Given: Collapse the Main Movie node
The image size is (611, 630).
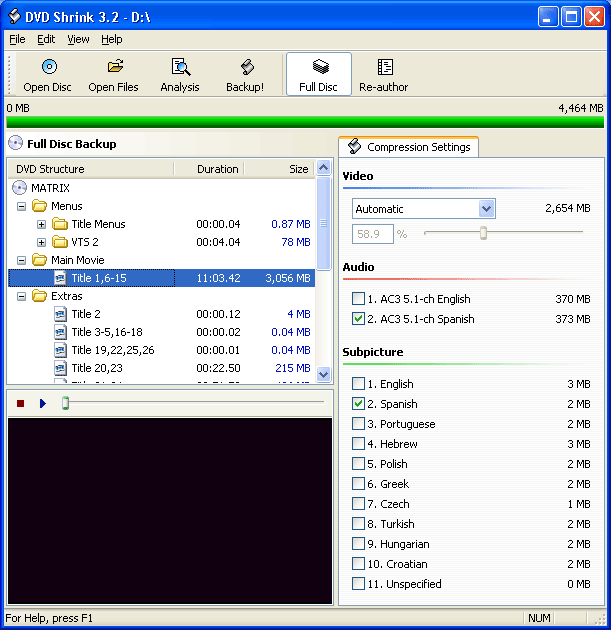Looking at the screenshot, I should [x=21, y=260].
